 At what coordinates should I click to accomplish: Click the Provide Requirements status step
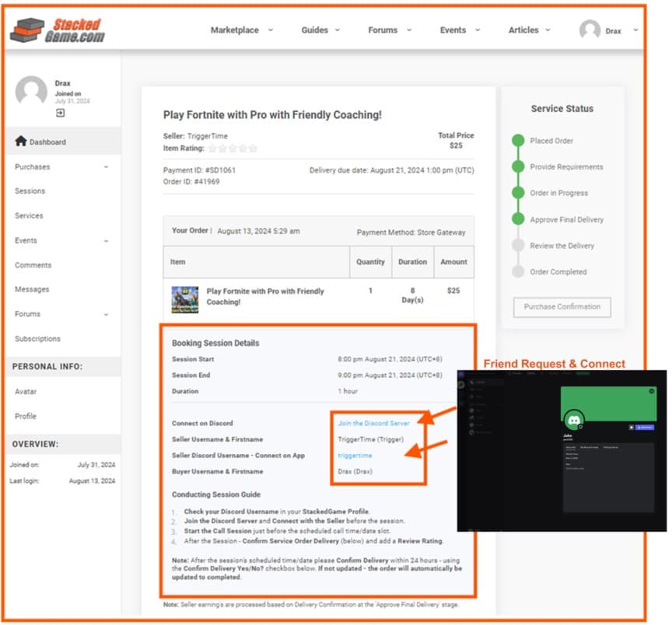pyautogui.click(x=566, y=166)
